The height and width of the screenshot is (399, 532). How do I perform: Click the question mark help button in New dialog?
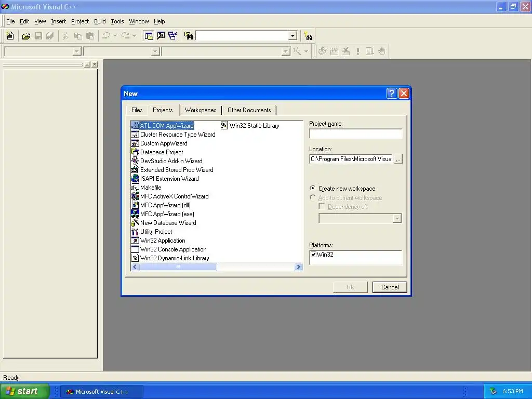coord(392,94)
